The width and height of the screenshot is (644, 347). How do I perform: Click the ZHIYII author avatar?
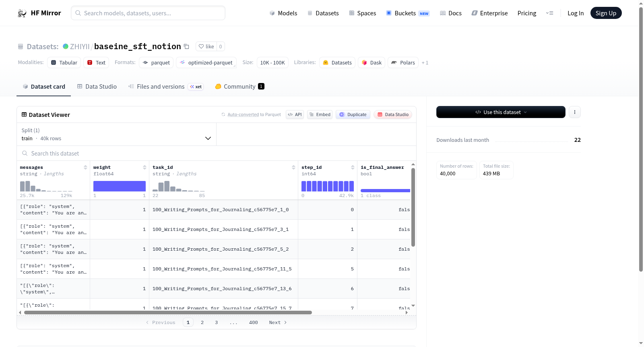pyautogui.click(x=66, y=46)
